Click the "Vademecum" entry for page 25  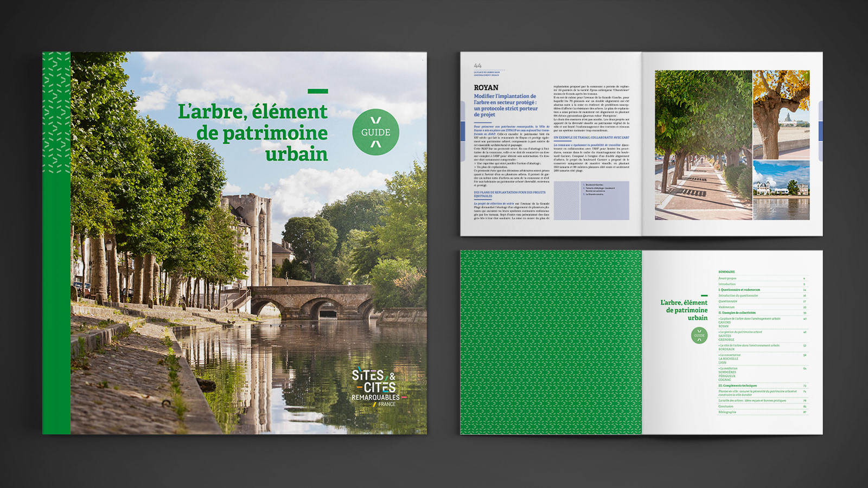[x=726, y=307]
